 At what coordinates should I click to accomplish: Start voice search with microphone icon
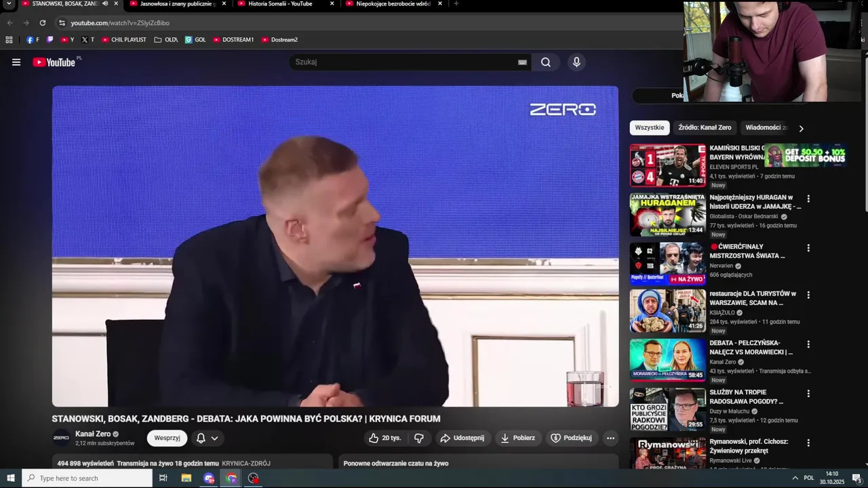click(576, 62)
